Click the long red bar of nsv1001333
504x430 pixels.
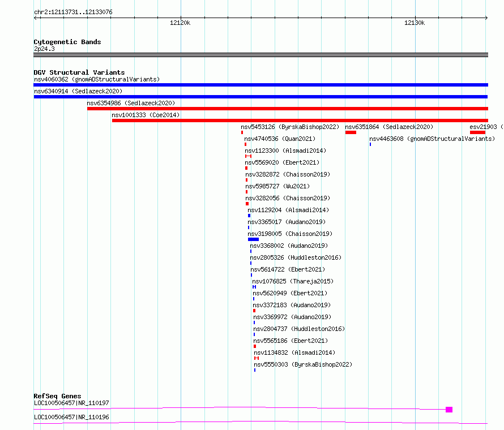300,121
